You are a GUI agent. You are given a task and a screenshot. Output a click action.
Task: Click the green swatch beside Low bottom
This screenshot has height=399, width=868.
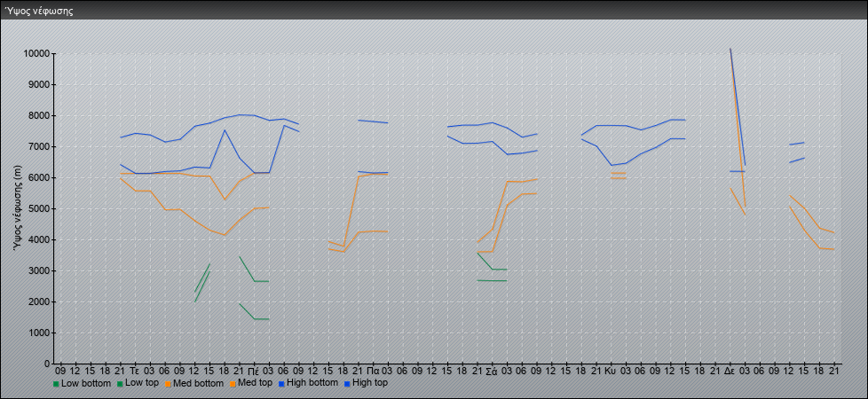56,384
